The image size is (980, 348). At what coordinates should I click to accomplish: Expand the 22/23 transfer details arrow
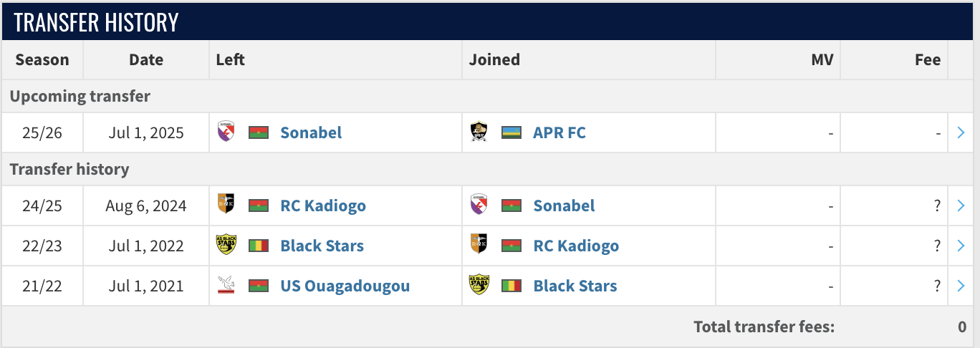(961, 246)
